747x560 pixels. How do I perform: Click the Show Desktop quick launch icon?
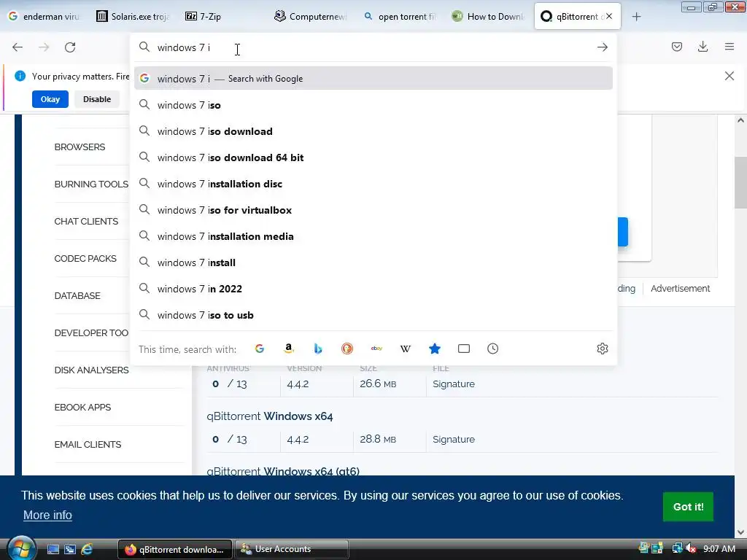(53, 550)
